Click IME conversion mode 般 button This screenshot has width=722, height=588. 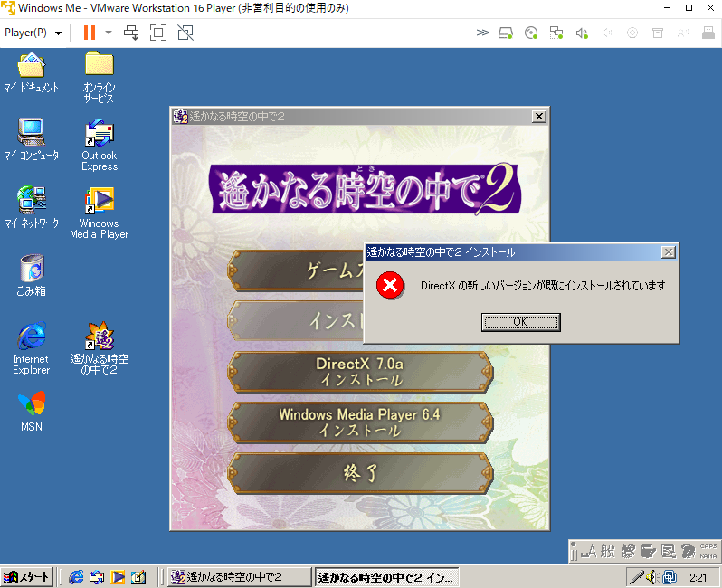coord(607,551)
